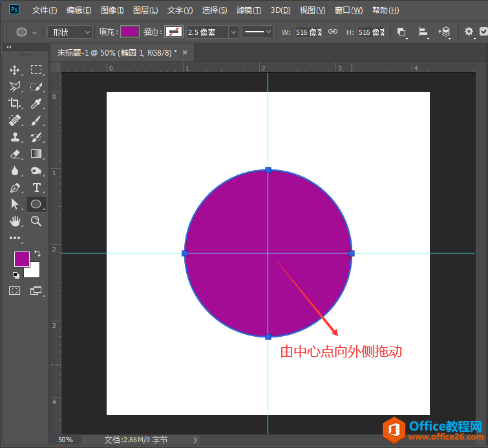Select the Path Selection tool

tap(15, 204)
